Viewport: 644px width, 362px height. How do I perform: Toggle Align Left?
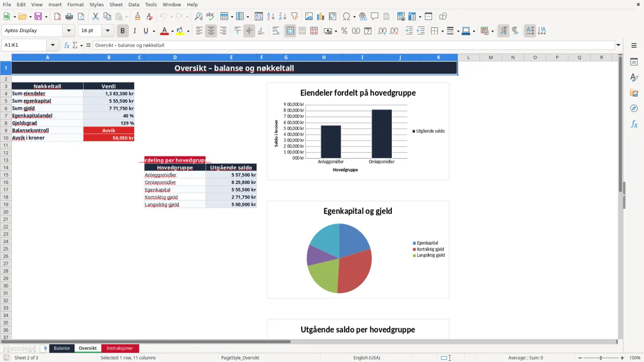point(199,31)
